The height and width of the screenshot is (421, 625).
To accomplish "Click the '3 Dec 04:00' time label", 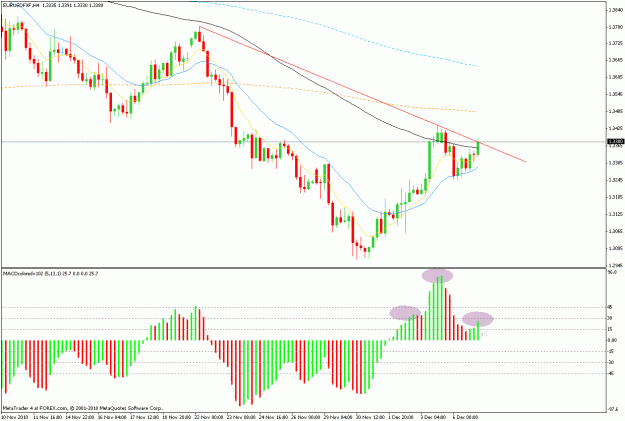I will point(435,417).
